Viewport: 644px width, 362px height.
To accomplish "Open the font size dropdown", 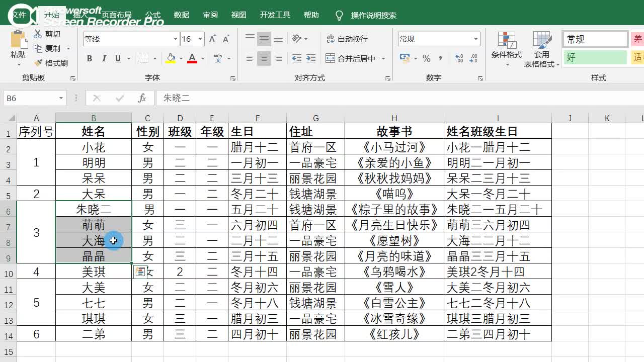I will [199, 38].
